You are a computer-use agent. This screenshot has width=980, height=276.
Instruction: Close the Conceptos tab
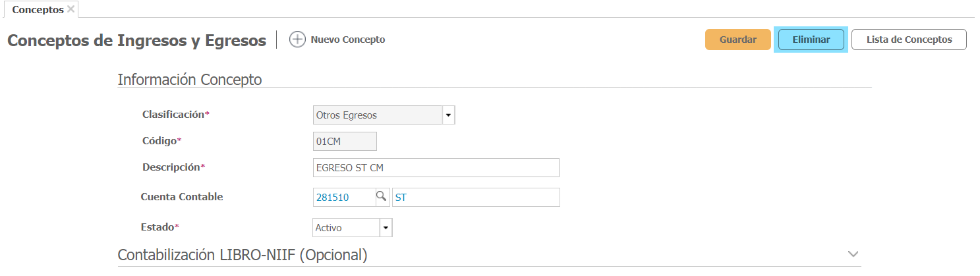pos(71,9)
